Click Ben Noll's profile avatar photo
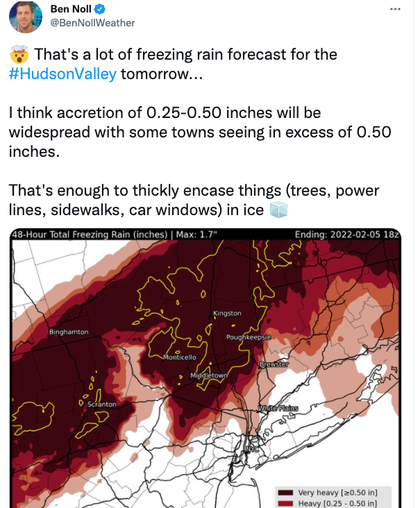Screen dimensions: 420x508 coord(24,17)
